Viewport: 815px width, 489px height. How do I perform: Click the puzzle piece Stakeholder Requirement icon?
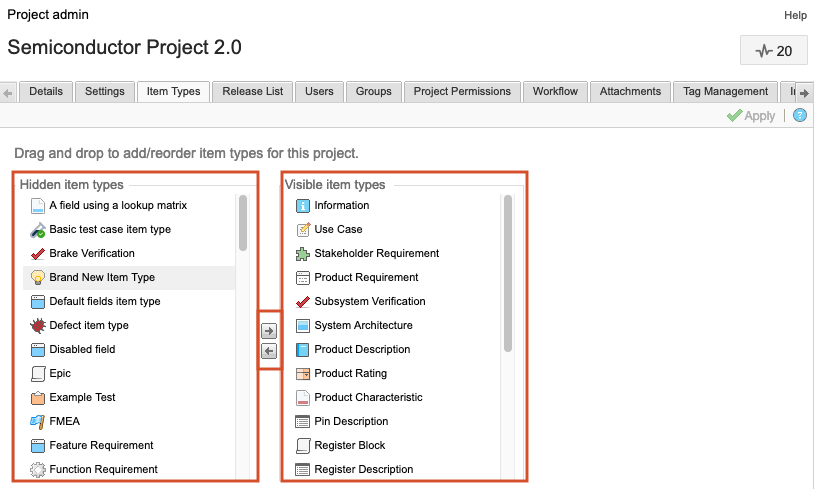pyautogui.click(x=303, y=253)
